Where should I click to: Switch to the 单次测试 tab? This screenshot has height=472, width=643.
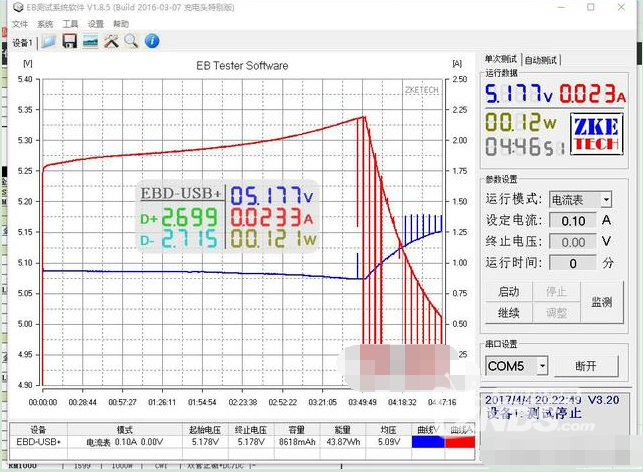coord(501,59)
